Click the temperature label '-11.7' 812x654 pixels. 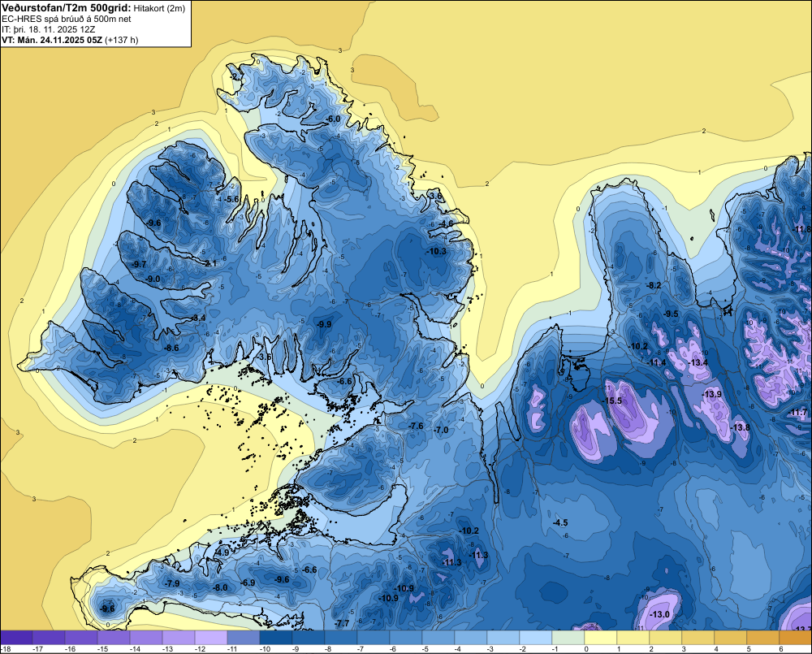pos(799,413)
